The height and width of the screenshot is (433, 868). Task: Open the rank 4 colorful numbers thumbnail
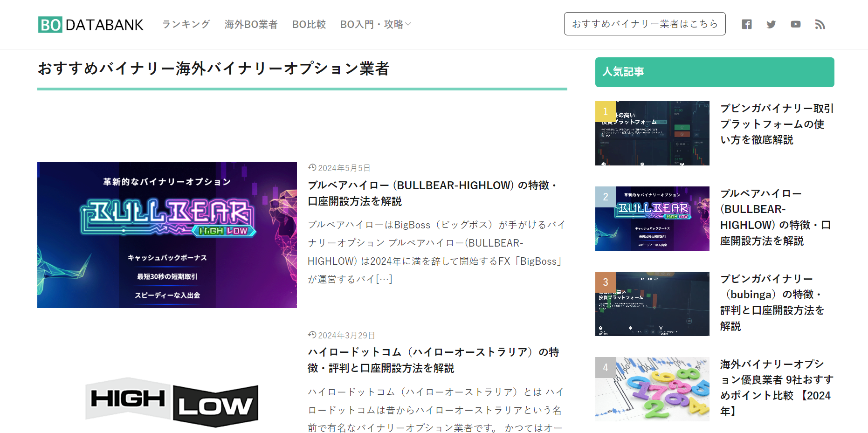(x=652, y=389)
